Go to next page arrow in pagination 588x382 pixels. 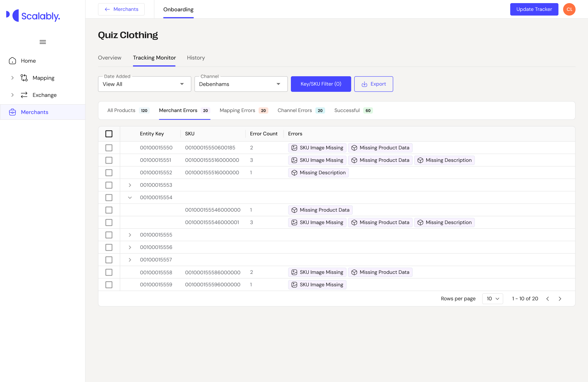[560, 299]
